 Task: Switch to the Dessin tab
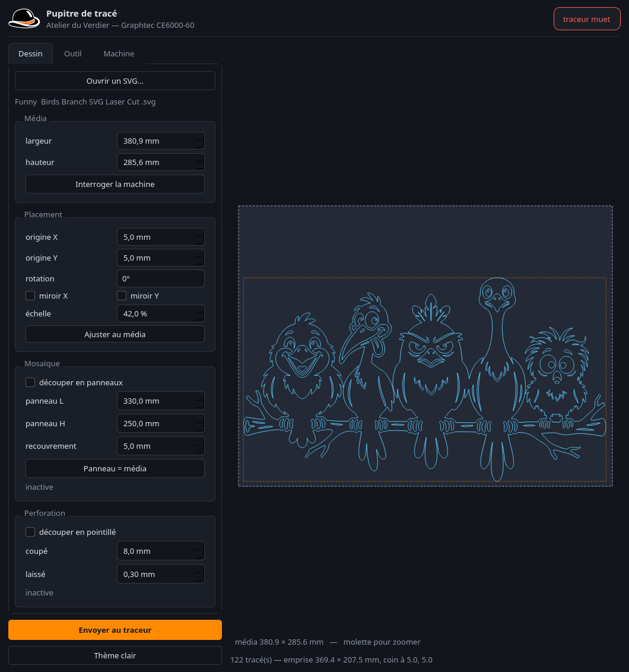(x=30, y=53)
